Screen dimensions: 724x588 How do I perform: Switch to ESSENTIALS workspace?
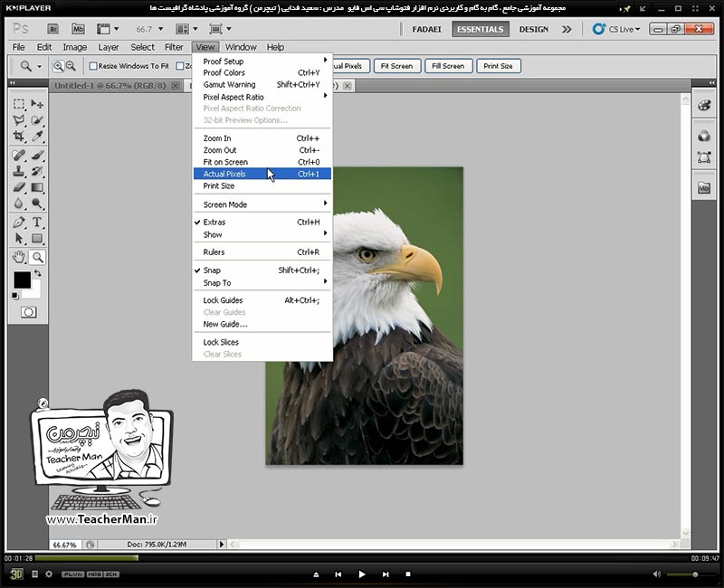pyautogui.click(x=481, y=29)
